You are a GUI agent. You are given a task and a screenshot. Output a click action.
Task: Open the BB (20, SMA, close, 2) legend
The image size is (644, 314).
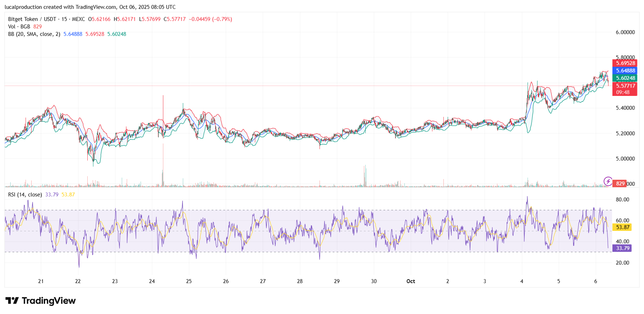[34, 34]
